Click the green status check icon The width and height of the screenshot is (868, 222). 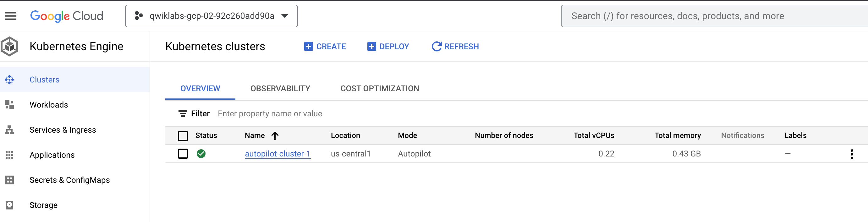pos(201,154)
